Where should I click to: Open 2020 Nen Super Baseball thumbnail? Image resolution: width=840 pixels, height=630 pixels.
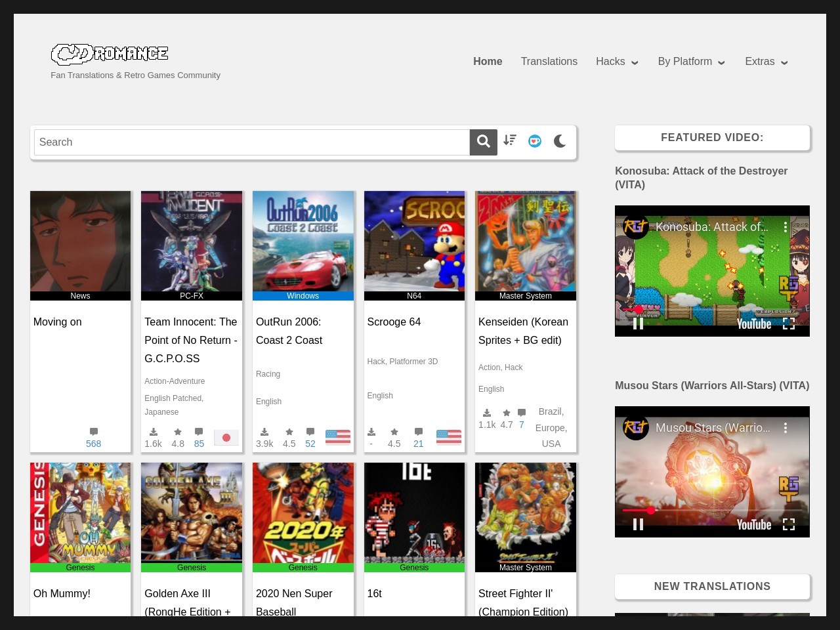303,513
